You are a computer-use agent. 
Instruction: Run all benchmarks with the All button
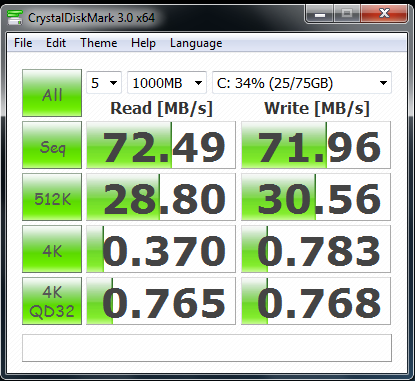click(x=52, y=93)
